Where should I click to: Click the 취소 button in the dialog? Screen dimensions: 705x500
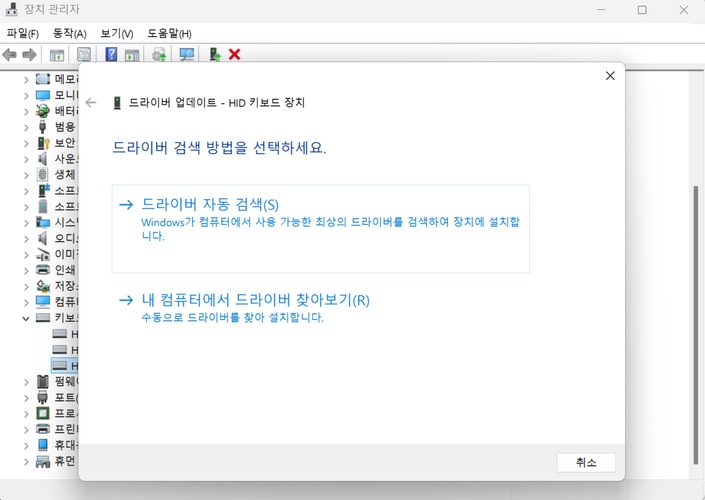(586, 462)
